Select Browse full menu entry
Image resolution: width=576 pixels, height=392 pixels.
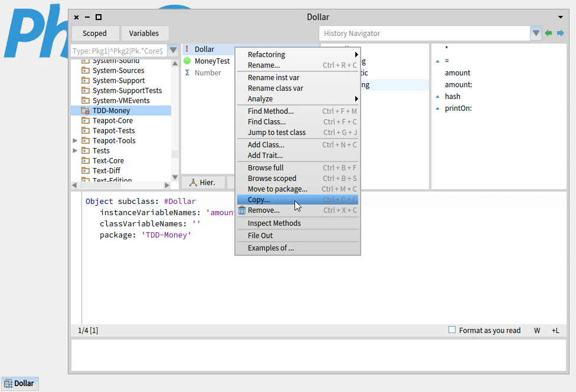(x=297, y=168)
